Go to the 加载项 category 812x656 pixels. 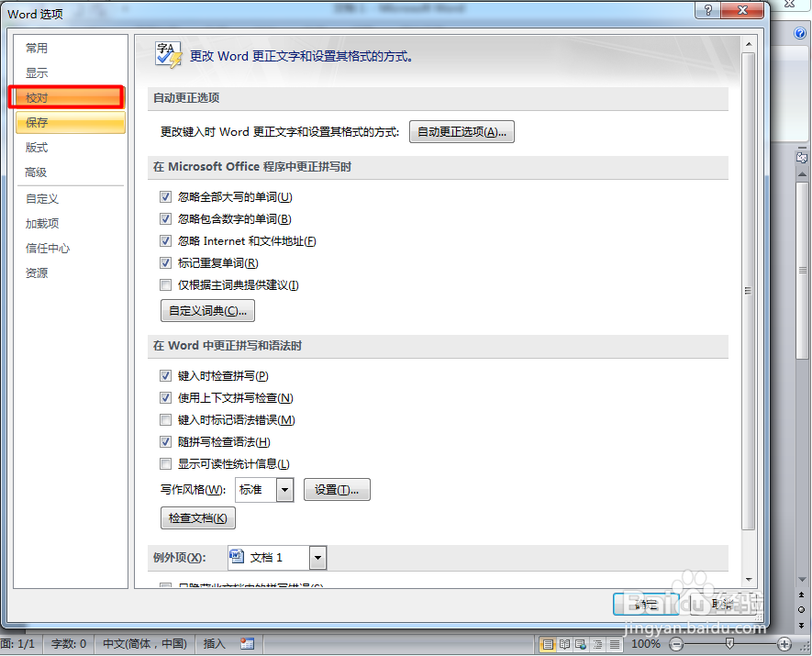42,224
